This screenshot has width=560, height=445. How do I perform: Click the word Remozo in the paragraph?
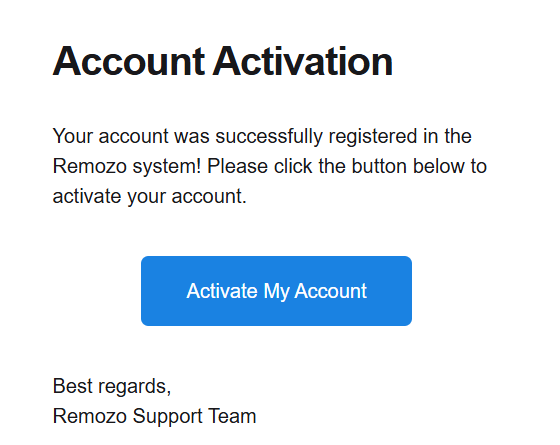[x=90, y=166]
